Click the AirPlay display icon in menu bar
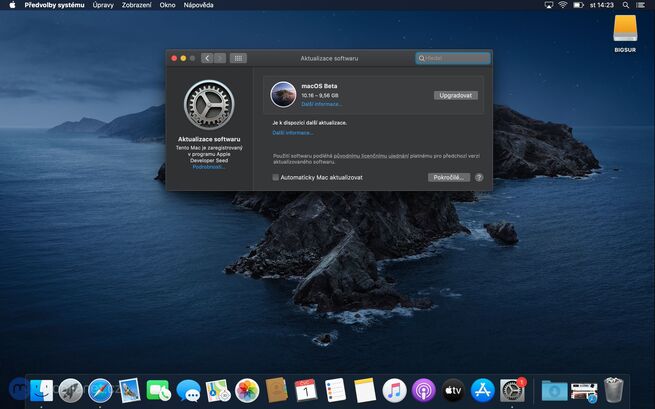The width and height of the screenshot is (655, 409). pos(548,5)
